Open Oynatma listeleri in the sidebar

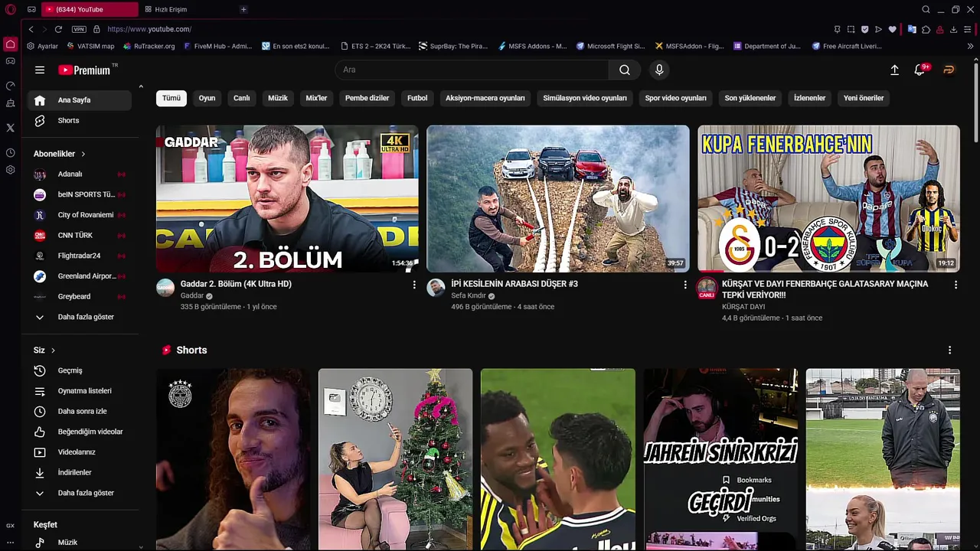(80, 391)
